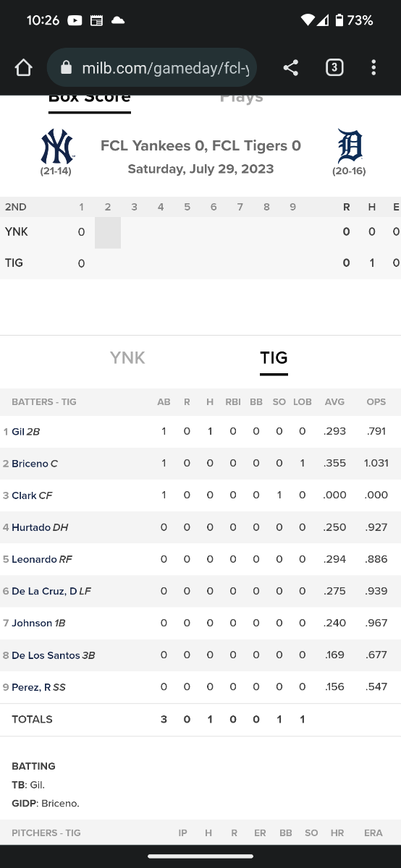
Task: Switch to the YNK batting tab
Action: pos(127,357)
